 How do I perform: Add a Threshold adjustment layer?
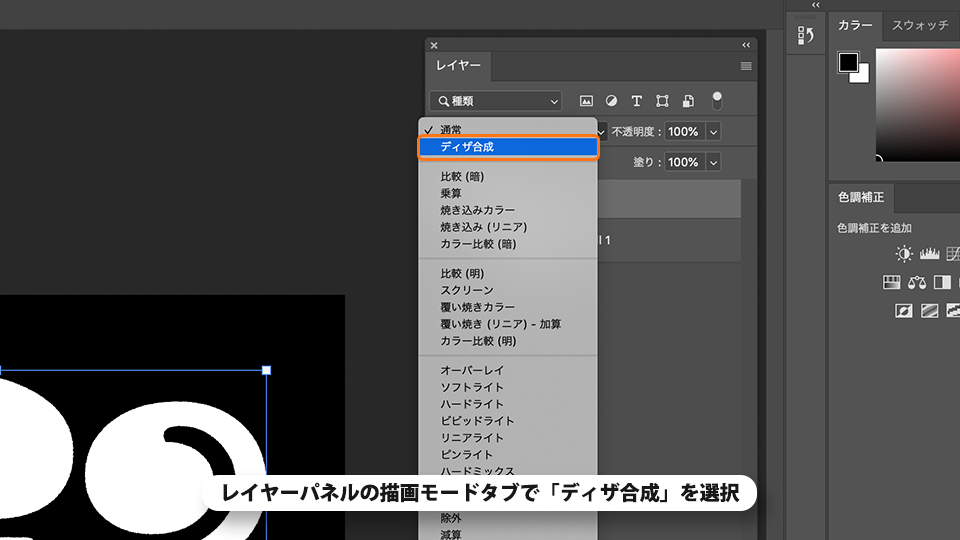[953, 311]
